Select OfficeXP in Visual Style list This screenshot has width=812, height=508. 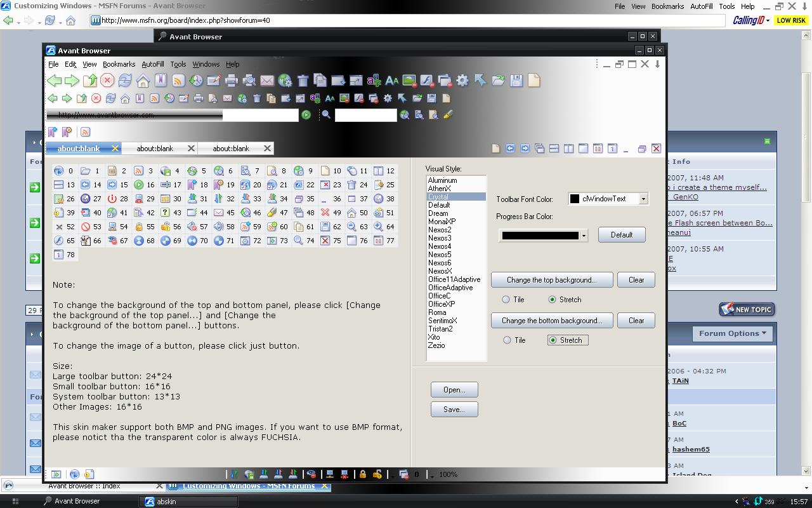(x=456, y=304)
